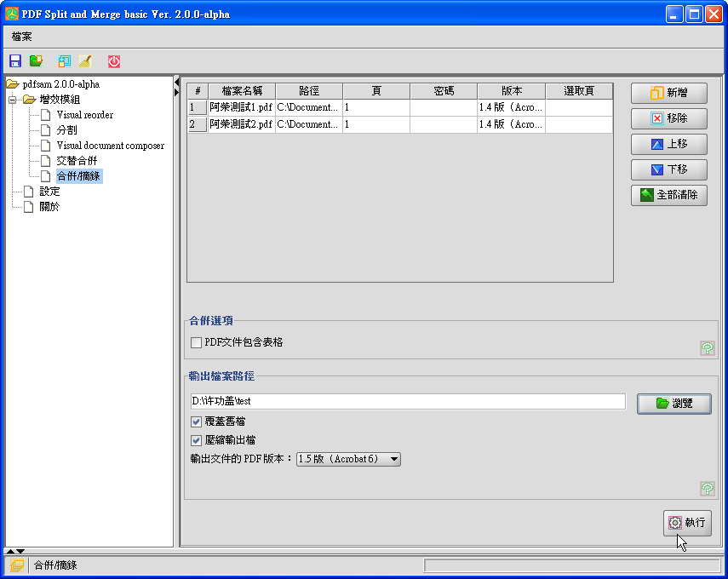
Task: Click the 全部清除 clear all button
Action: (669, 195)
